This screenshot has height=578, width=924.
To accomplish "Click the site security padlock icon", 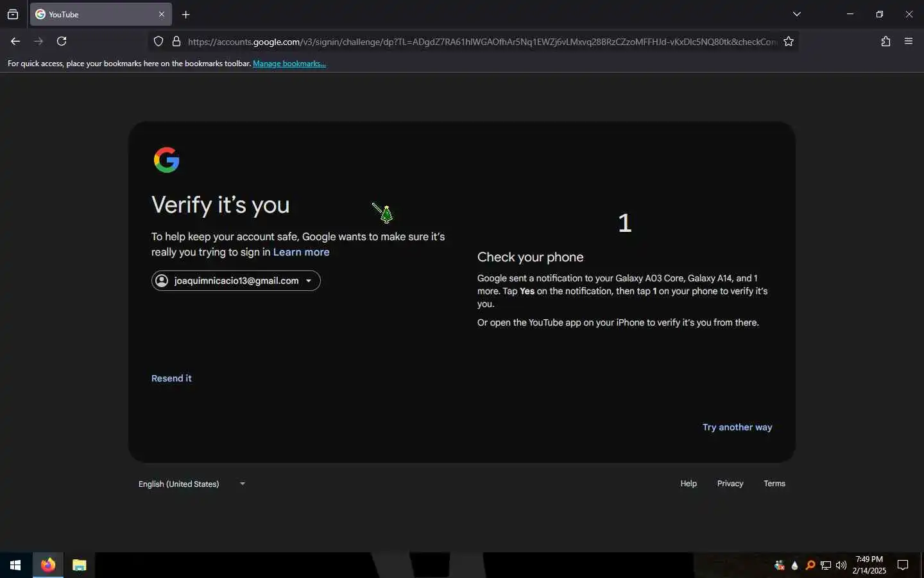I will click(x=176, y=42).
